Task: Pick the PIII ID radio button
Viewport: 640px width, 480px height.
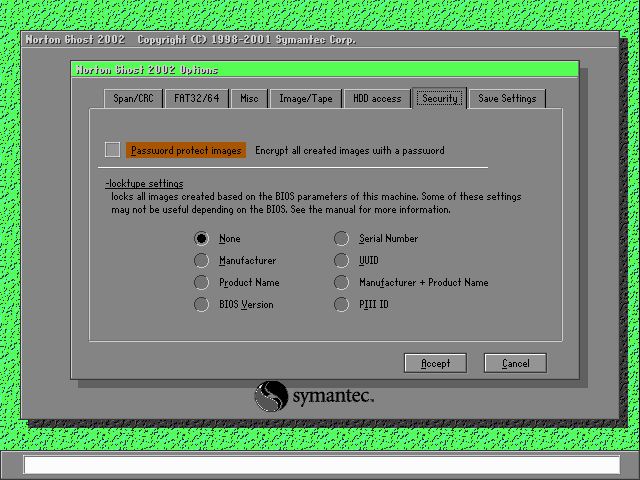Action: [x=341, y=304]
